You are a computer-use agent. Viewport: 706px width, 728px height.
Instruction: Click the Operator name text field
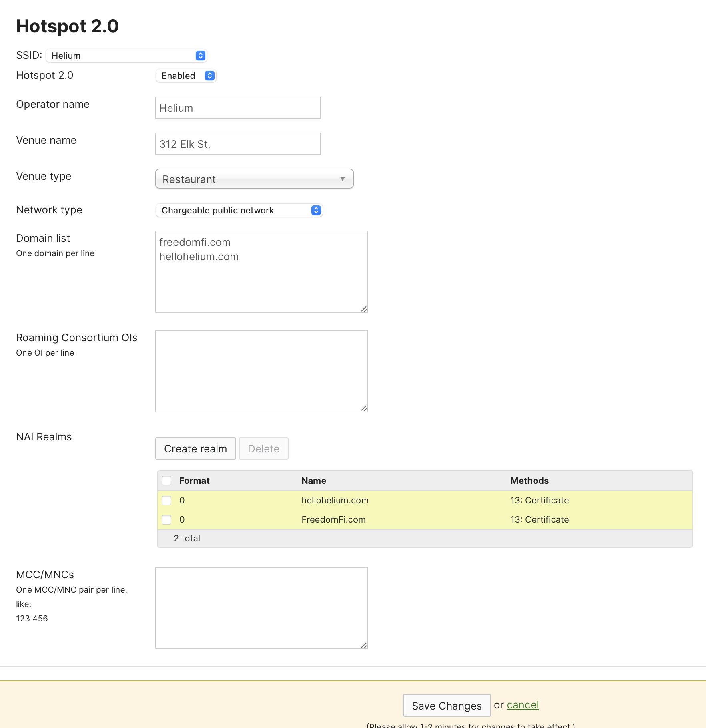point(238,108)
